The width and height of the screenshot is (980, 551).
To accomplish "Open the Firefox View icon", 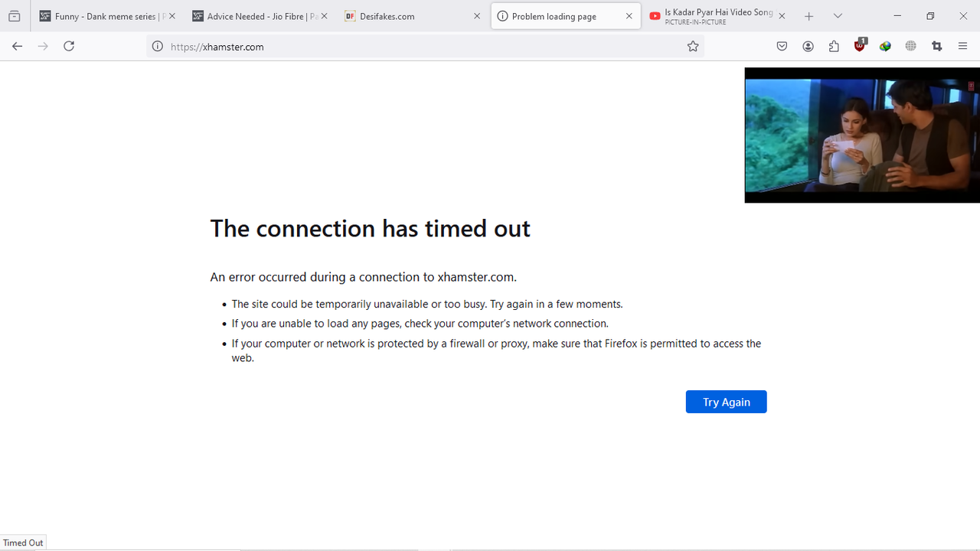I will click(x=14, y=15).
